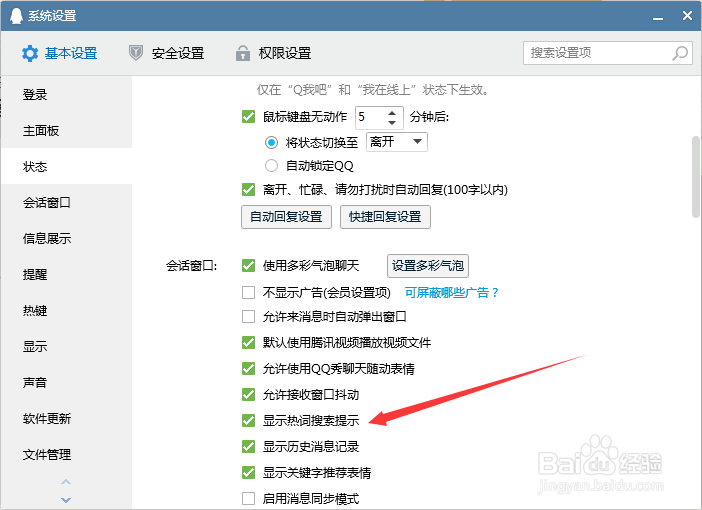Open the 显示 settings section

tap(66, 347)
